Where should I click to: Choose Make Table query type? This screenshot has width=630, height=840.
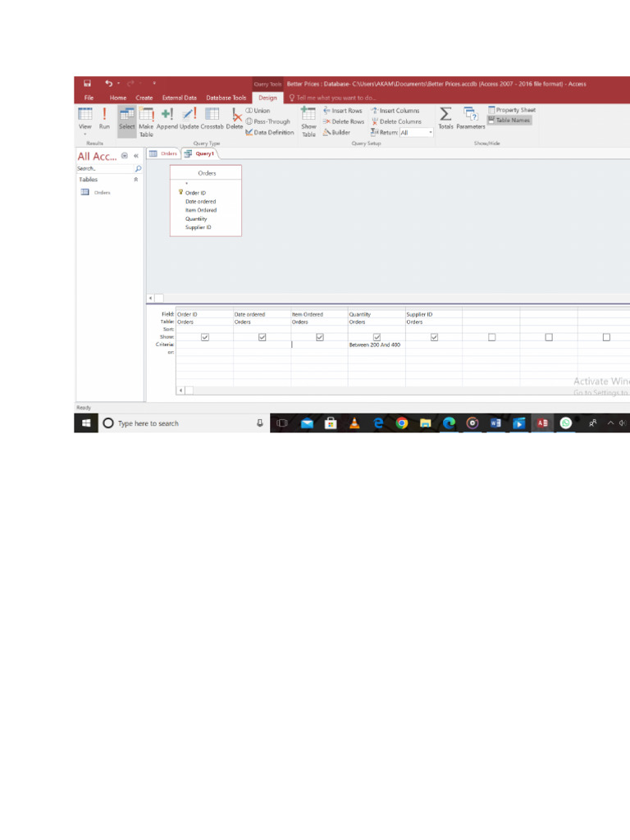pyautogui.click(x=146, y=122)
